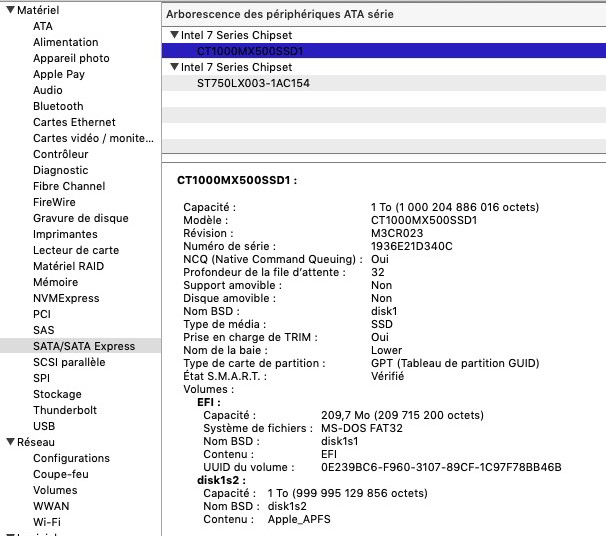
Task: Click the Apple_APFS content value
Action: click(299, 519)
